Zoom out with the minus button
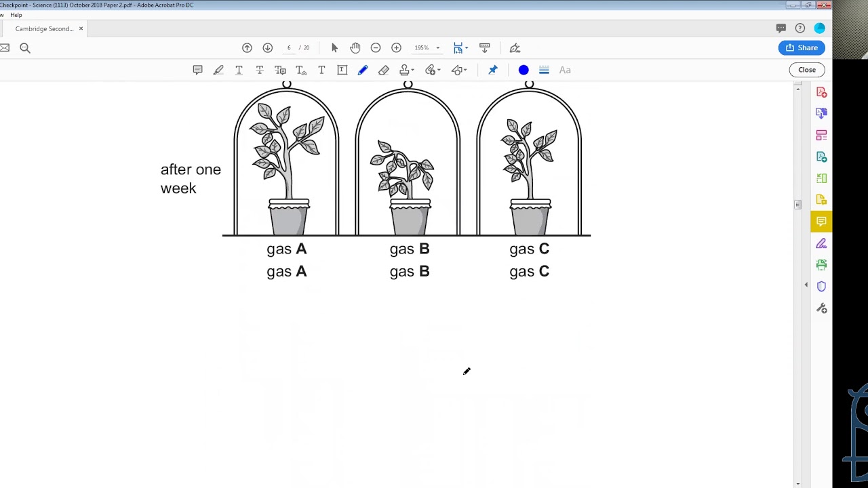The image size is (868, 488). [x=376, y=47]
